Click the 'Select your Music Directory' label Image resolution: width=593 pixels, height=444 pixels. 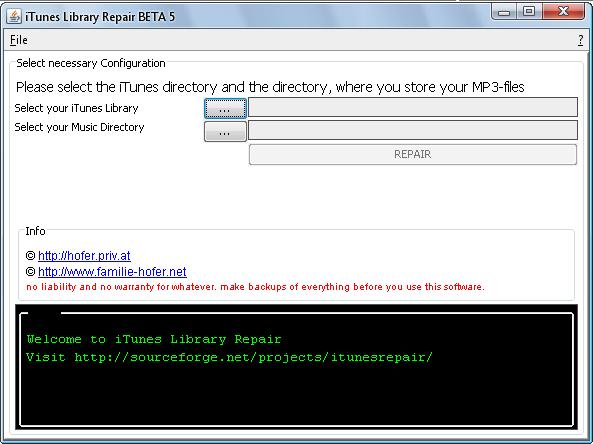tap(79, 127)
